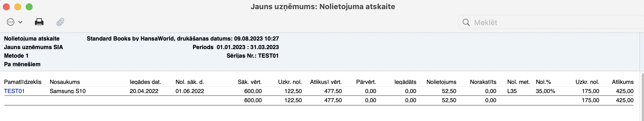Click the Samsung S10 asset name
644x121 pixels.
pyautogui.click(x=67, y=91)
